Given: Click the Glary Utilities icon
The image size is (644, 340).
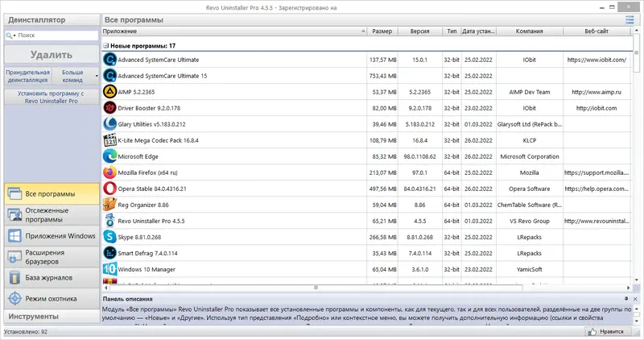Looking at the screenshot, I should (x=109, y=124).
